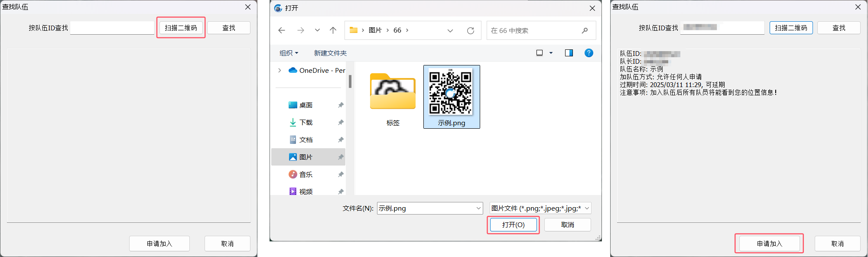Unpin 音乐 using its pin icon

coord(341,174)
